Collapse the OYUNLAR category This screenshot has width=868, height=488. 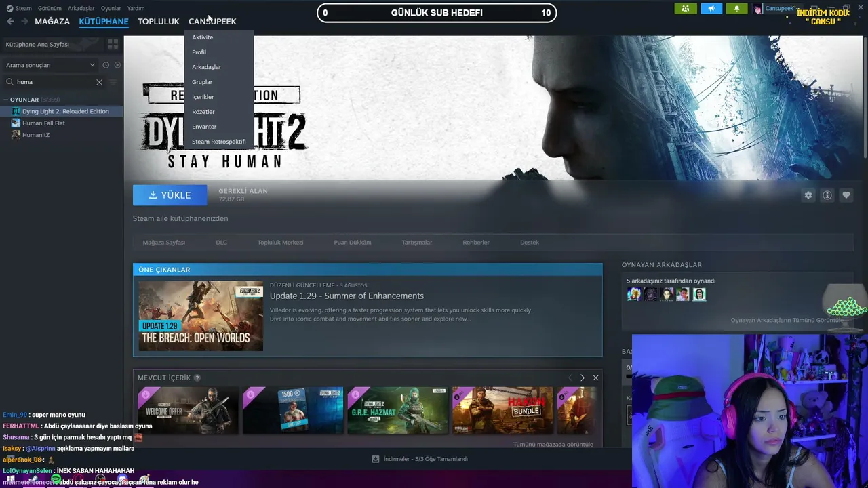5,100
